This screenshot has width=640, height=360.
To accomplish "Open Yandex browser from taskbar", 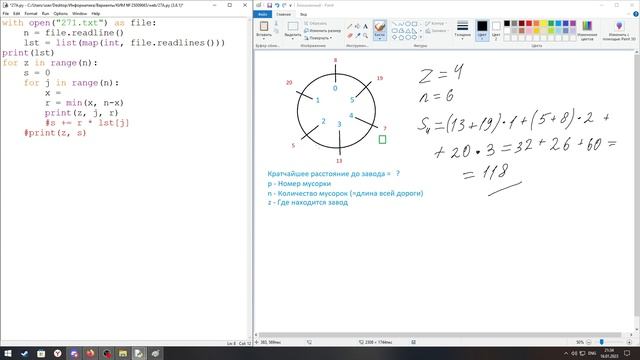I will coord(58,353).
